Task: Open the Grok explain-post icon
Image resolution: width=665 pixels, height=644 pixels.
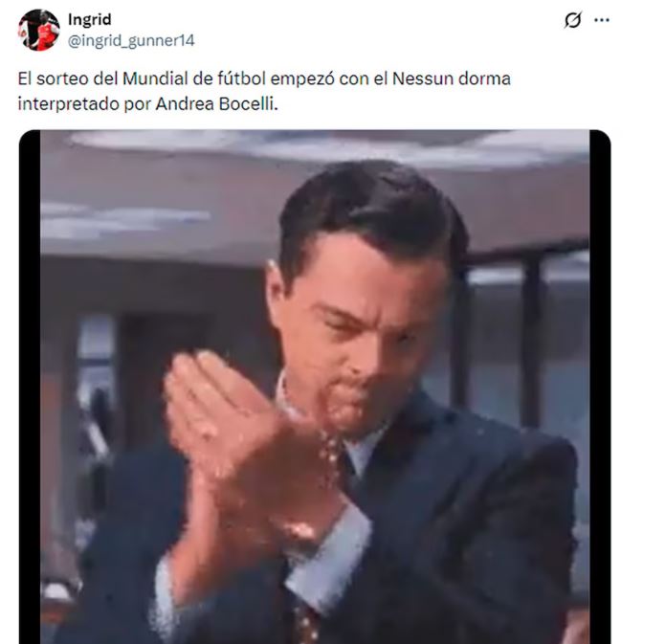Action: pos(572,19)
